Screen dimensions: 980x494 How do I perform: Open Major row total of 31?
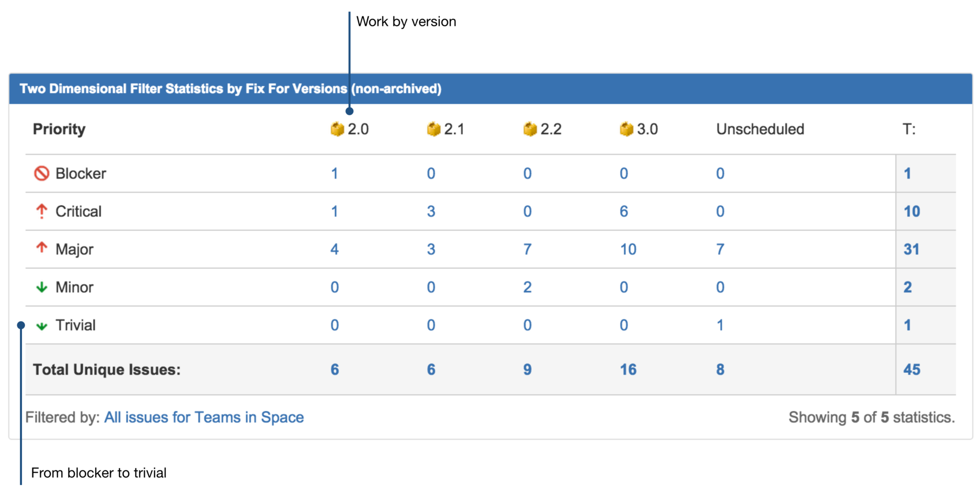[x=912, y=249]
